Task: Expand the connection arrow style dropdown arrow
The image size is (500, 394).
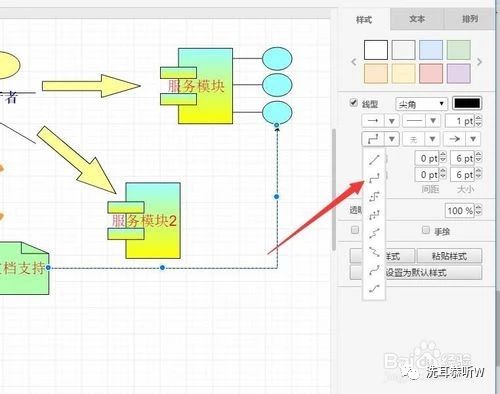Action: 392,121
